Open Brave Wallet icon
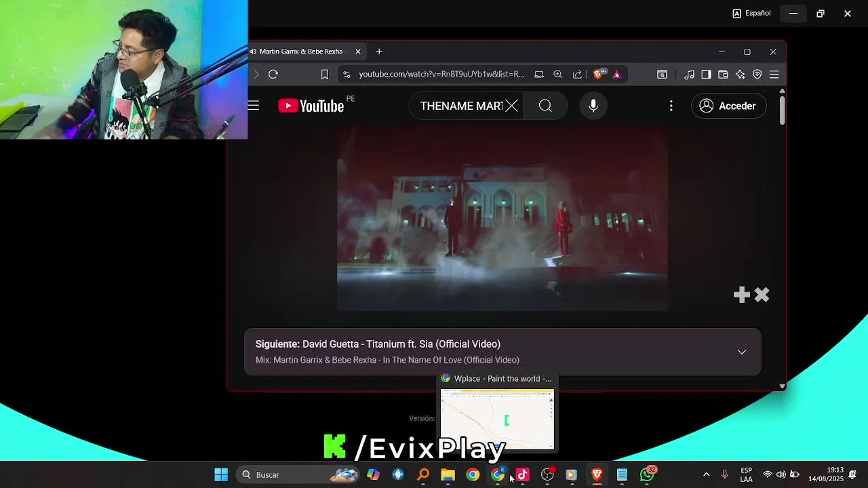 click(723, 75)
